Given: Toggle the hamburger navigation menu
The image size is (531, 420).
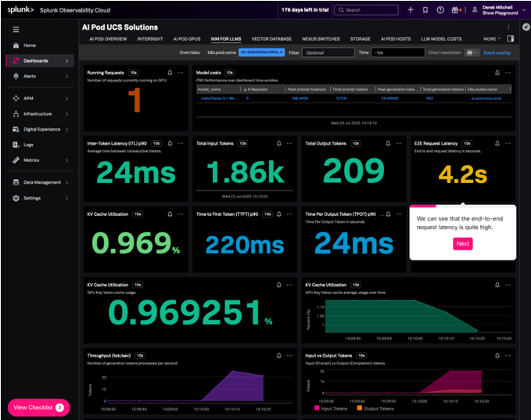Looking at the screenshot, I should pyautogui.click(x=16, y=30).
